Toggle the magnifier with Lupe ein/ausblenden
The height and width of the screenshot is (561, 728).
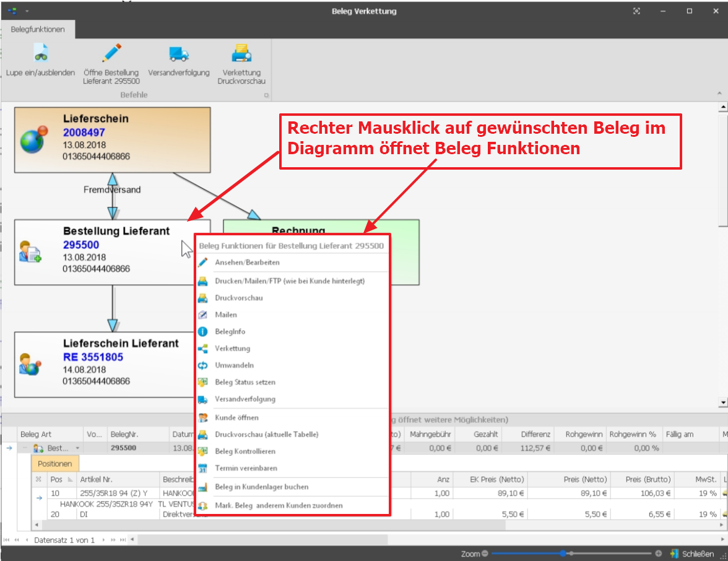[40, 61]
